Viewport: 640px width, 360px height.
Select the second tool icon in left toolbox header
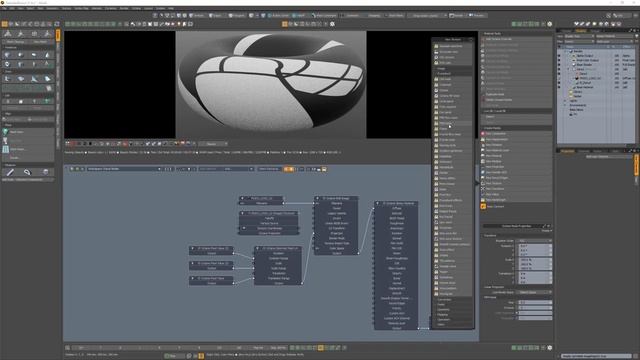(x=21, y=33)
